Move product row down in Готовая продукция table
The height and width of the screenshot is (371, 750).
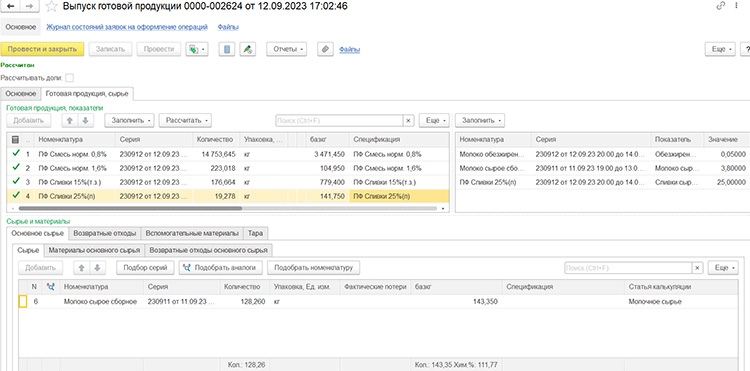point(86,120)
